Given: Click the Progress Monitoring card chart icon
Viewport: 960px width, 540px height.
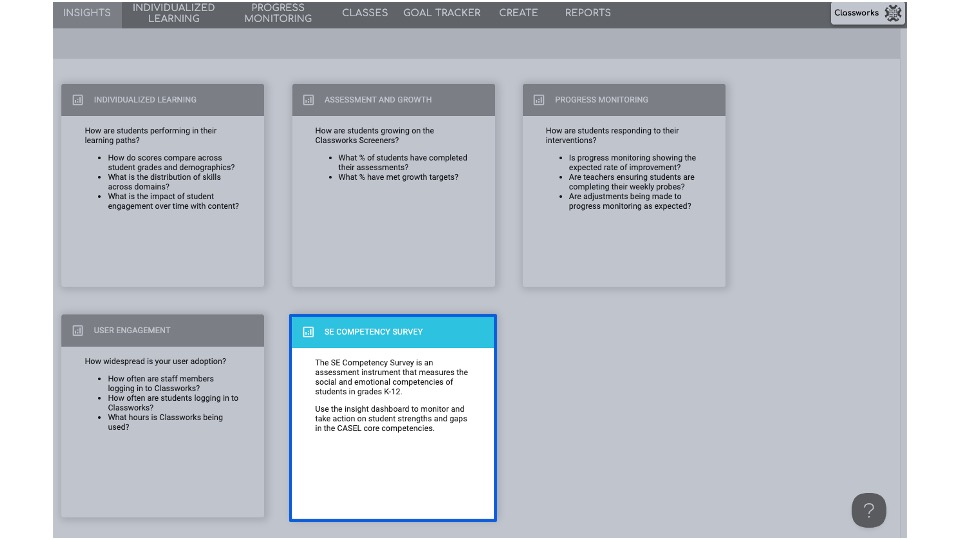Looking at the screenshot, I should [539, 100].
